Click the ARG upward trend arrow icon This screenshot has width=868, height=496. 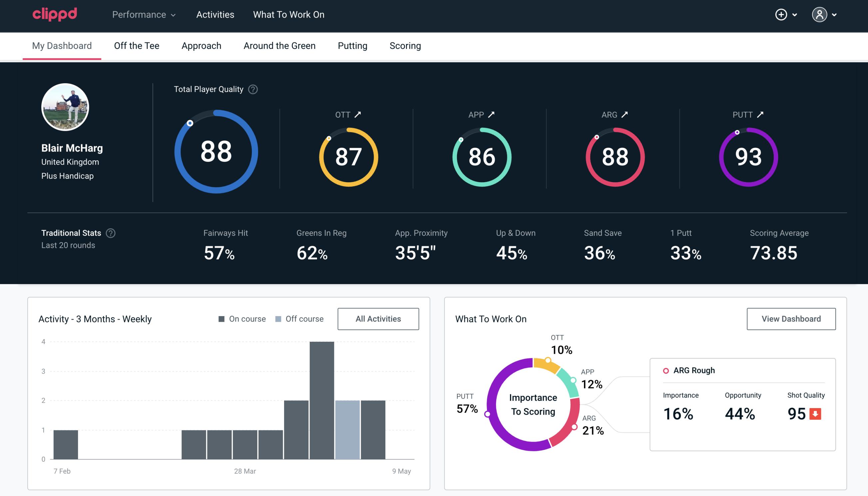(625, 115)
